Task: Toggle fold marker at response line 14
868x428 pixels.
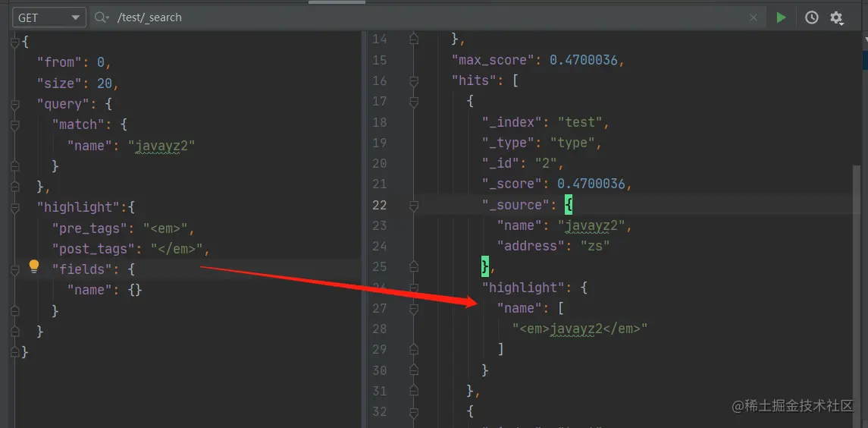Action: pos(413,39)
